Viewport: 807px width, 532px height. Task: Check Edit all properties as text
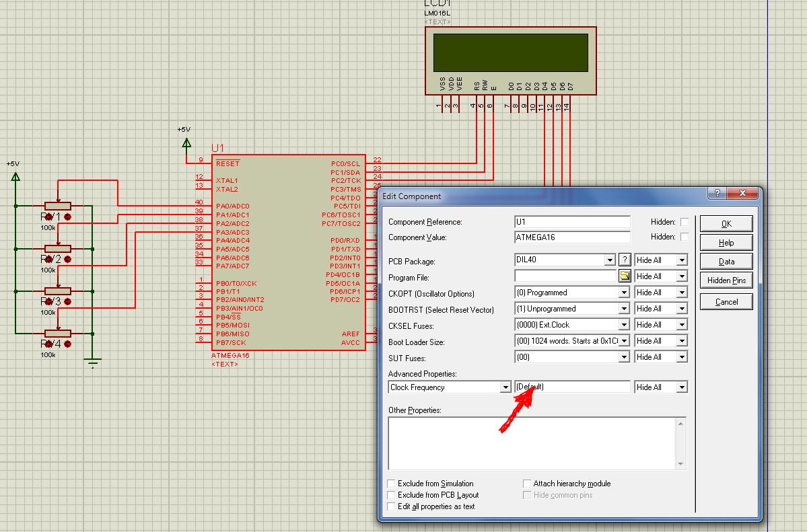tap(392, 506)
